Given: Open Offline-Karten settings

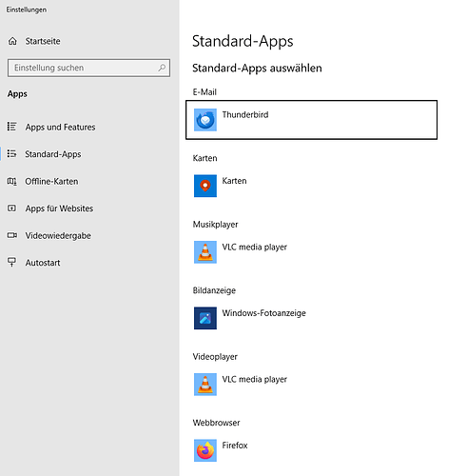Looking at the screenshot, I should coord(51,181).
